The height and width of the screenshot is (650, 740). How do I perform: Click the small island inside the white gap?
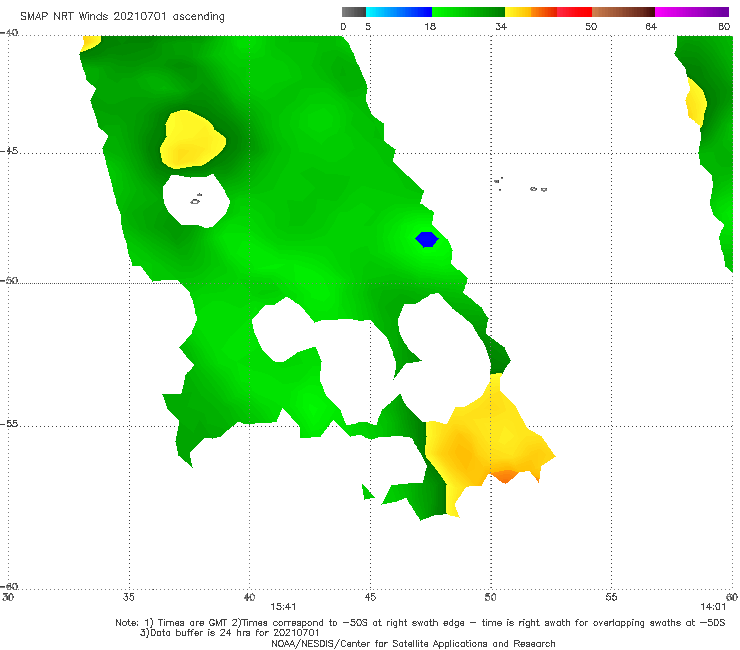196,200
